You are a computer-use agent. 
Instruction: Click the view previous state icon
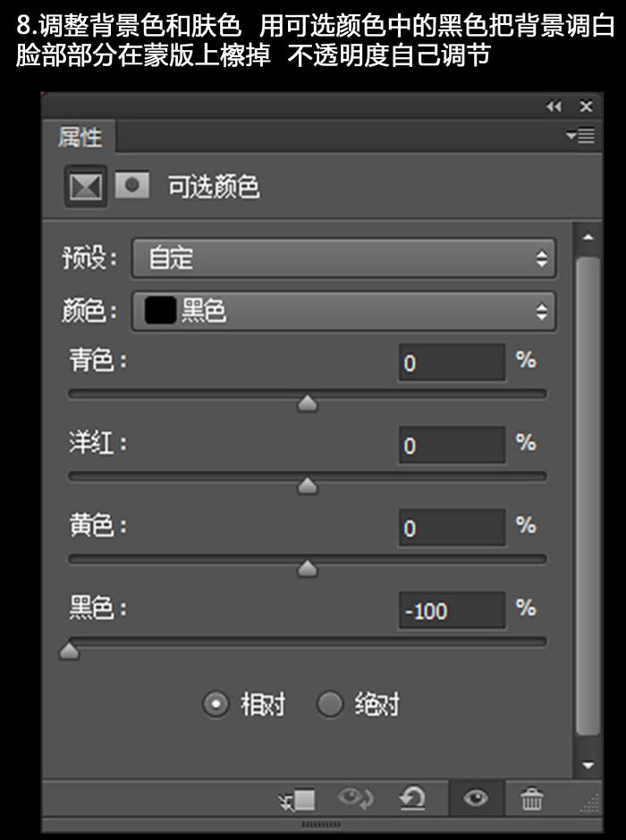[356, 799]
